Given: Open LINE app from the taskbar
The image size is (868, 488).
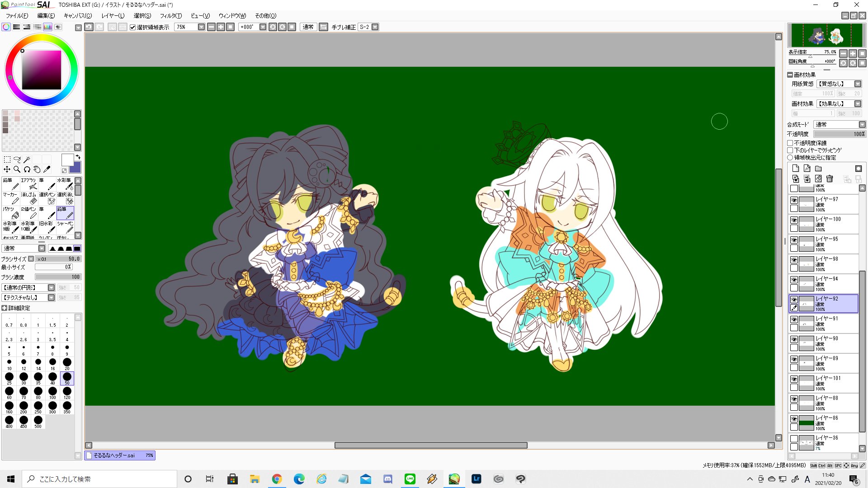Looking at the screenshot, I should click(x=410, y=479).
